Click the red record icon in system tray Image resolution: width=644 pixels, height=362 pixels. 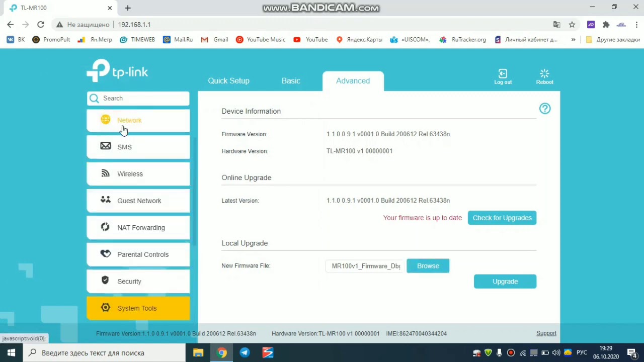[x=511, y=353]
